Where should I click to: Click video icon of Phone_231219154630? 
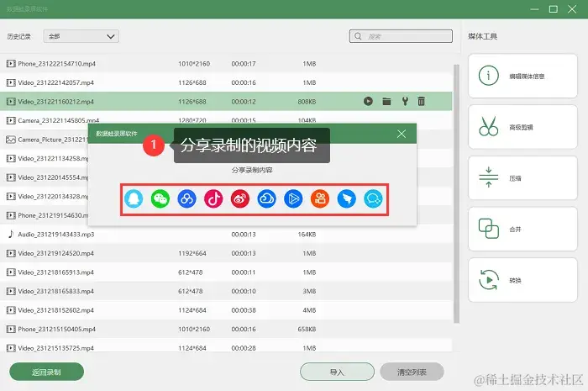pos(11,215)
